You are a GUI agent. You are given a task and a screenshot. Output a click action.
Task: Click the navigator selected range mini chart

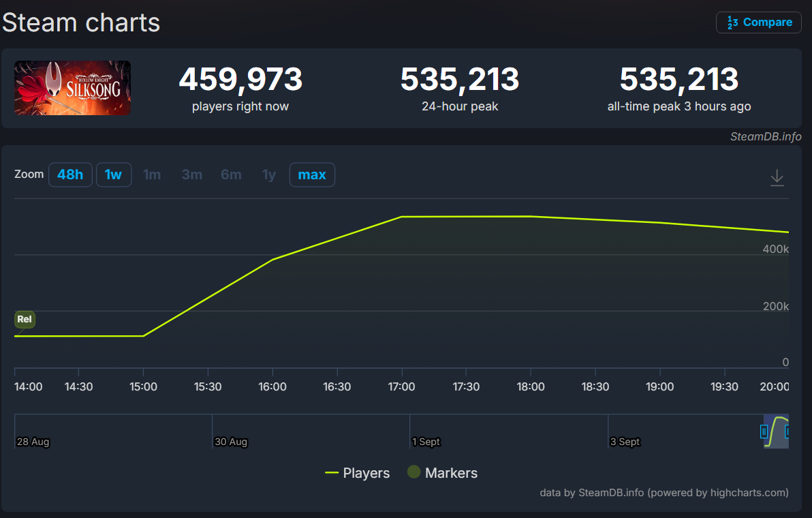[776, 431]
